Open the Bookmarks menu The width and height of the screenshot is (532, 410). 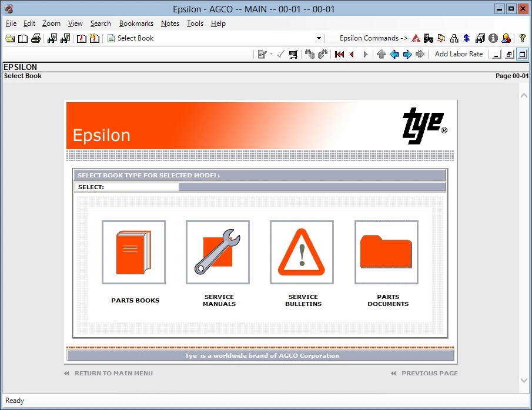pos(136,23)
